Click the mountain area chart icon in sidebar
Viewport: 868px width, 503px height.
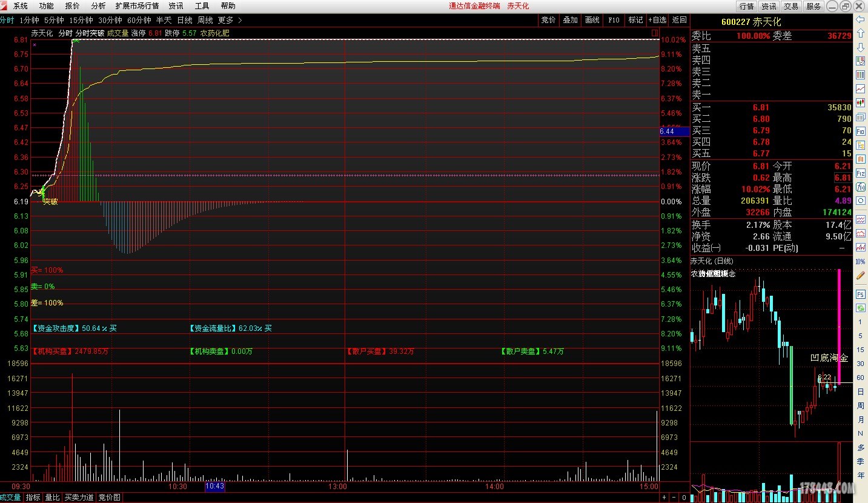860,233
